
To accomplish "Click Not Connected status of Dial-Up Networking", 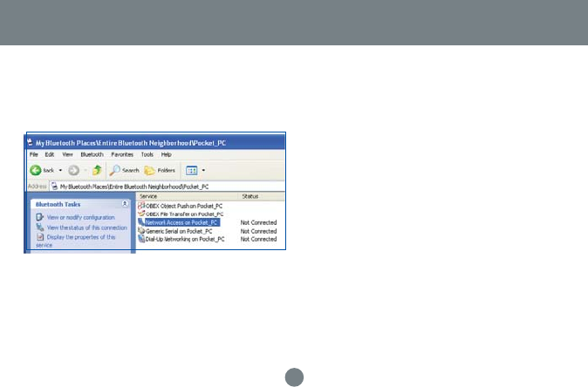I will click(x=258, y=239).
